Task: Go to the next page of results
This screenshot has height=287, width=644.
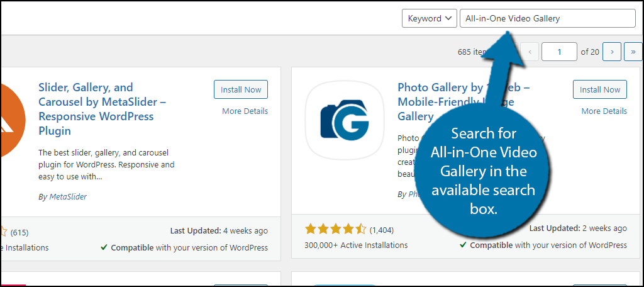Action: [x=612, y=52]
